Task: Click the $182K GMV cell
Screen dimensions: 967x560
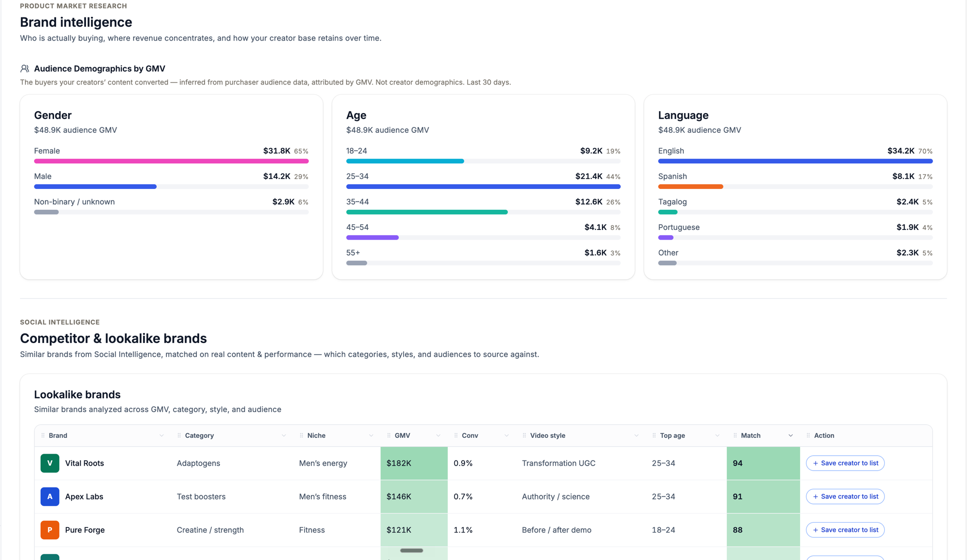Action: pos(414,463)
